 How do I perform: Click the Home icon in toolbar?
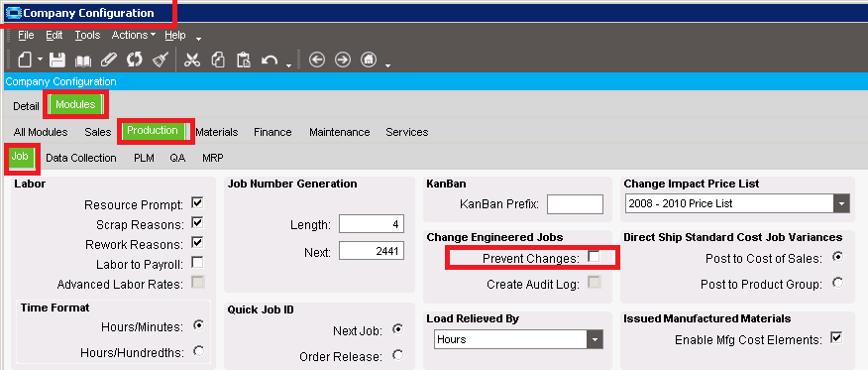pyautogui.click(x=369, y=60)
